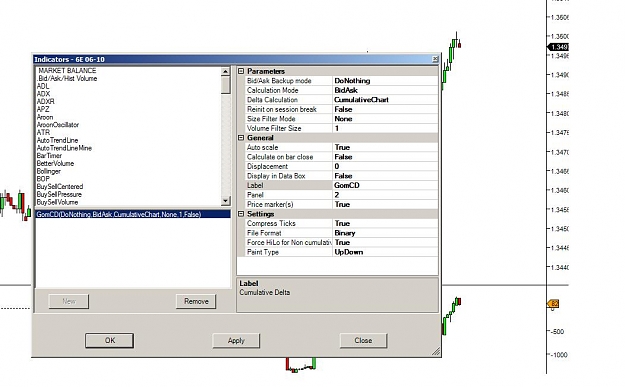
Task: Click the Close button in dialog
Action: coord(363,340)
